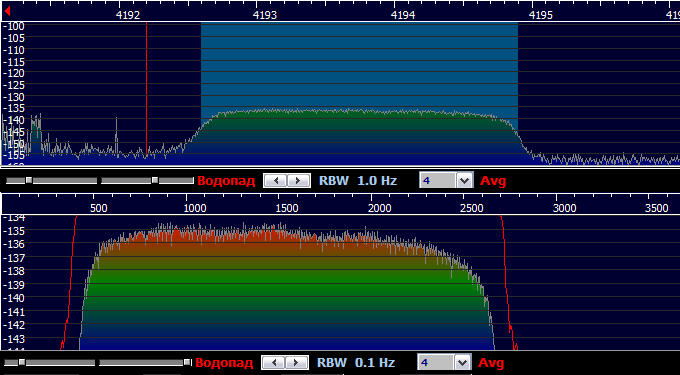The height and width of the screenshot is (375, 680).
Task: Click the Водопад label in the RBW 0.1 Hz bar
Action: click(224, 362)
